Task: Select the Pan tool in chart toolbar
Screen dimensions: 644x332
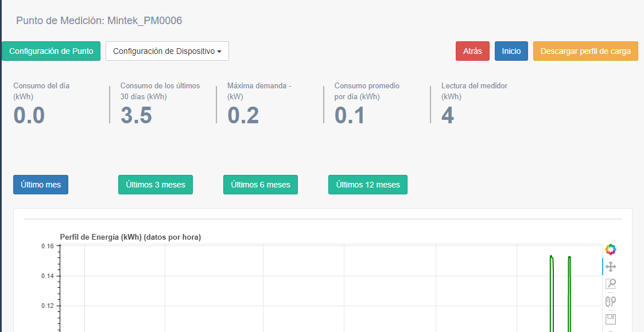Action: click(x=611, y=267)
